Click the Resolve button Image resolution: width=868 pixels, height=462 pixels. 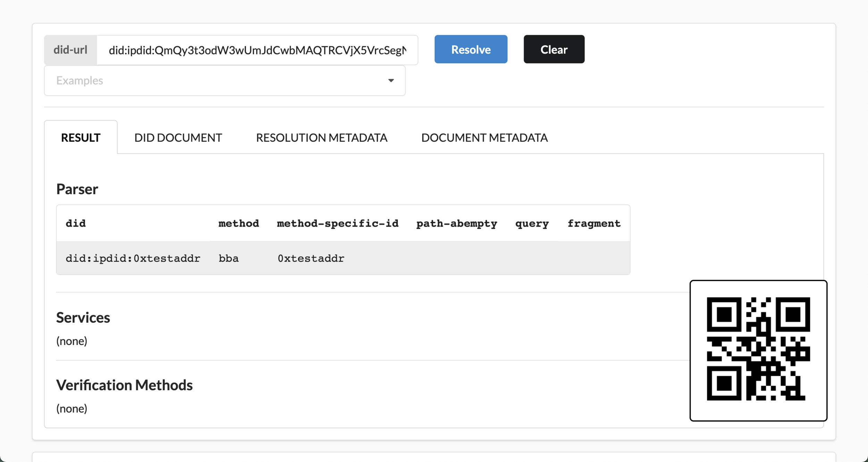470,49
